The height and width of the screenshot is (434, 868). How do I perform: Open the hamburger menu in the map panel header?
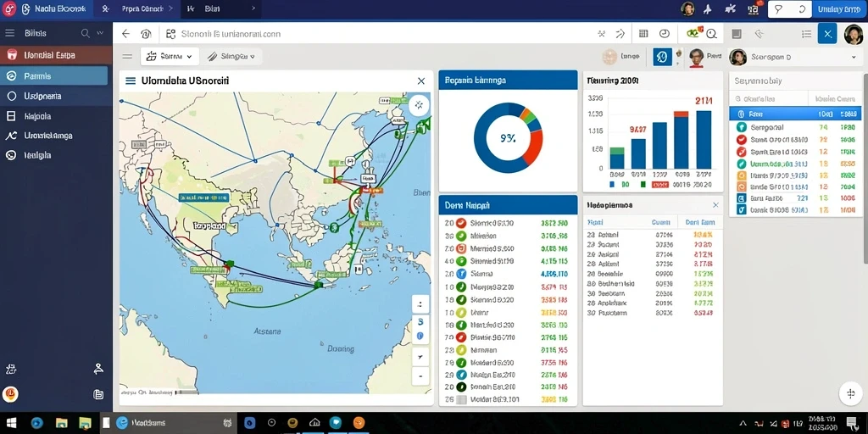click(131, 81)
